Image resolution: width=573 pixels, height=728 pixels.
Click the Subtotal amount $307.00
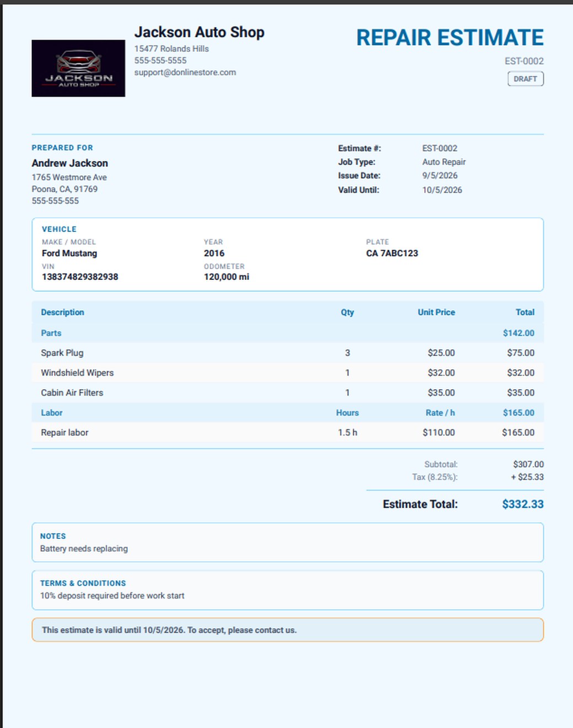[x=528, y=465]
